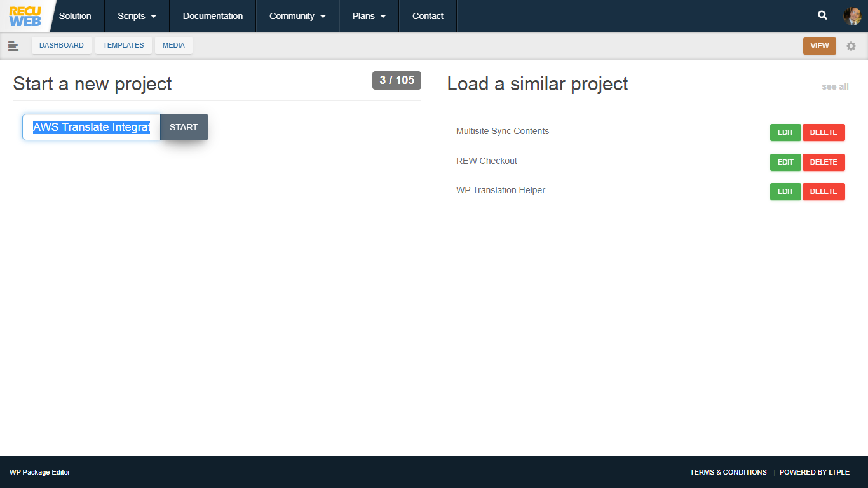Image resolution: width=868 pixels, height=488 pixels.
Task: Delete the REW Checkout project
Action: click(824, 162)
